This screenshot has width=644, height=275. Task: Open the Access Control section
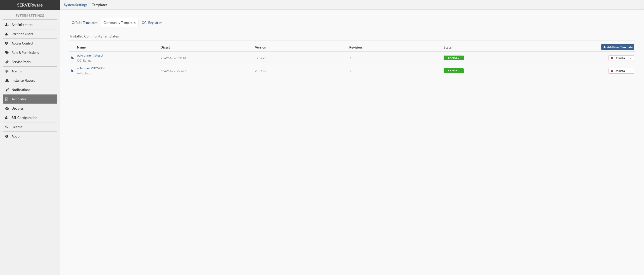[30, 43]
